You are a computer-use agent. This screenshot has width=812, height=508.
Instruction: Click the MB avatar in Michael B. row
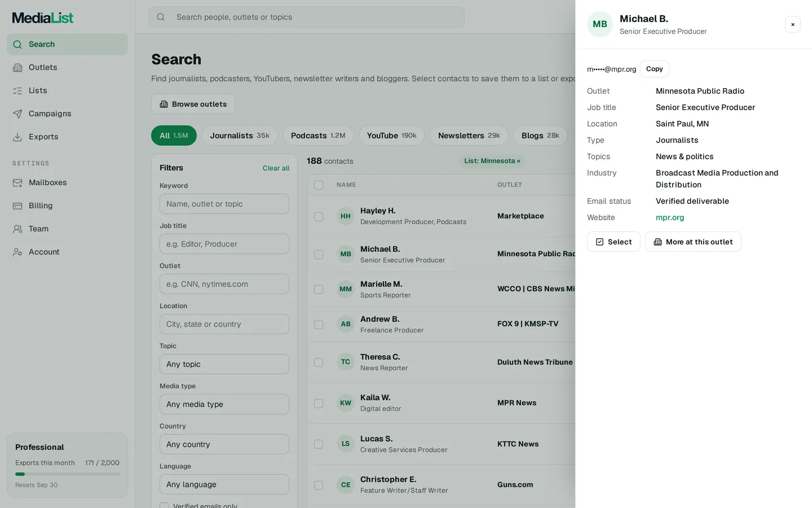click(x=346, y=254)
